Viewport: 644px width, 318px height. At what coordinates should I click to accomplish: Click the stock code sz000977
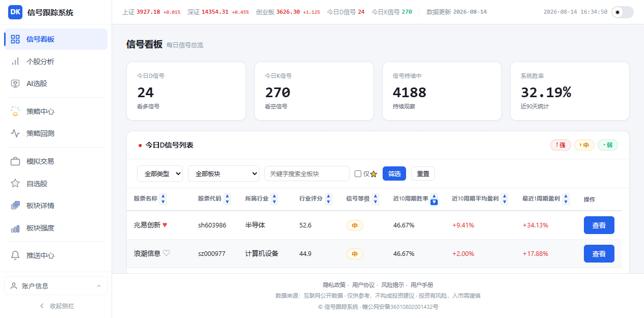tap(212, 253)
